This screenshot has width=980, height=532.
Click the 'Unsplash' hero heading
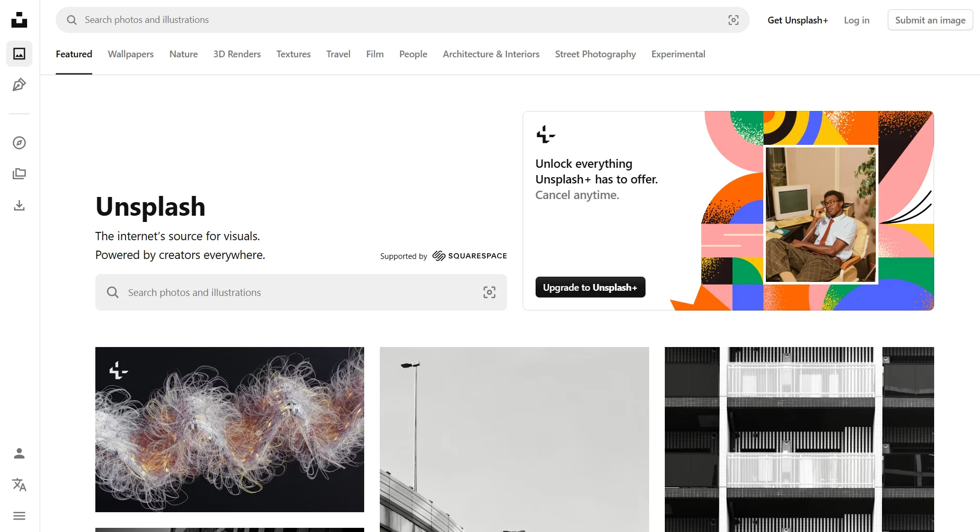151,207
